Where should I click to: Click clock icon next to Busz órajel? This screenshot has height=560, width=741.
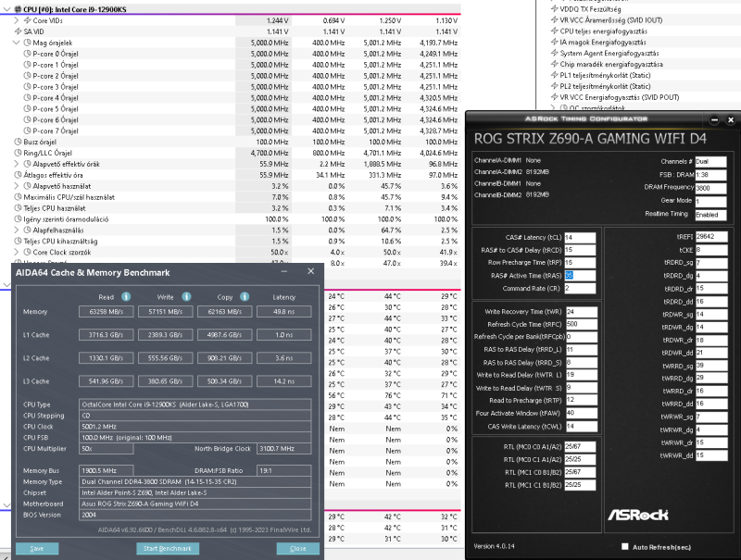click(x=18, y=142)
